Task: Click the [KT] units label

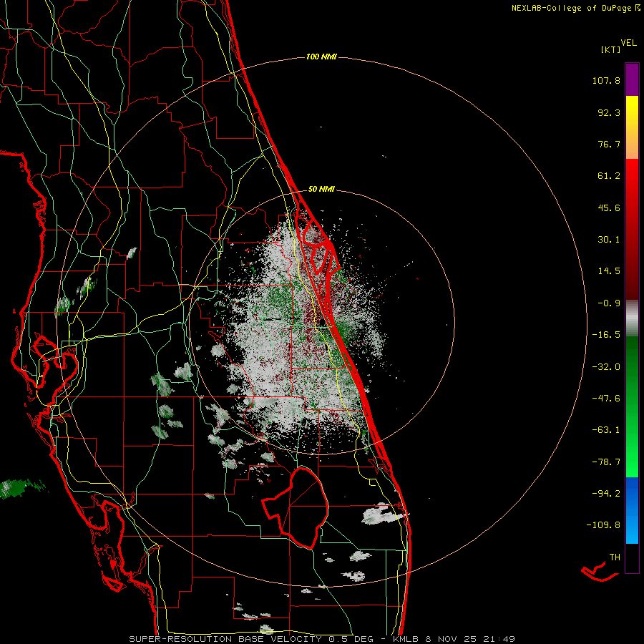Action: 610,49
